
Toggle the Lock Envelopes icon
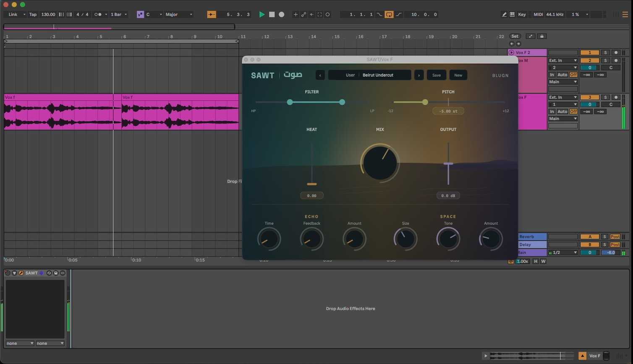click(541, 36)
